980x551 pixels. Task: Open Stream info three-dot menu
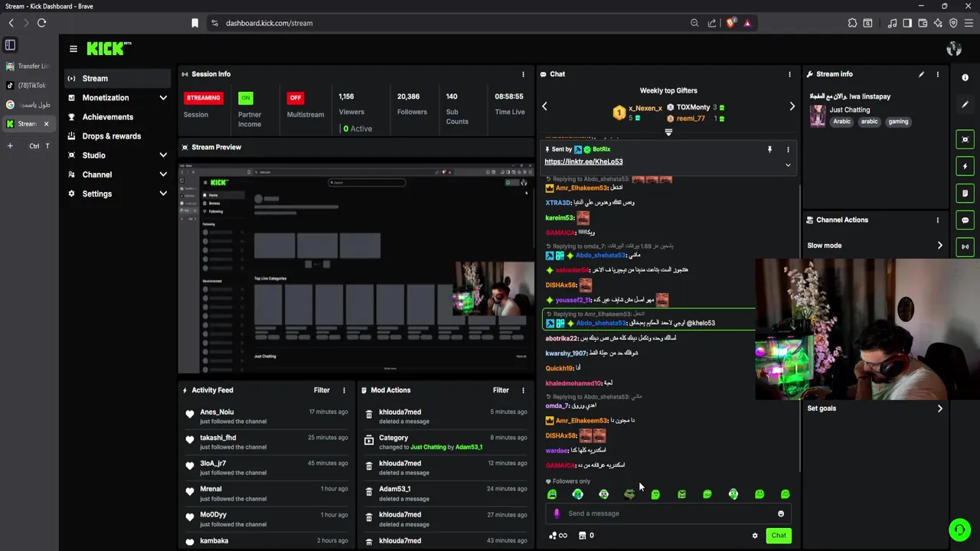point(937,74)
